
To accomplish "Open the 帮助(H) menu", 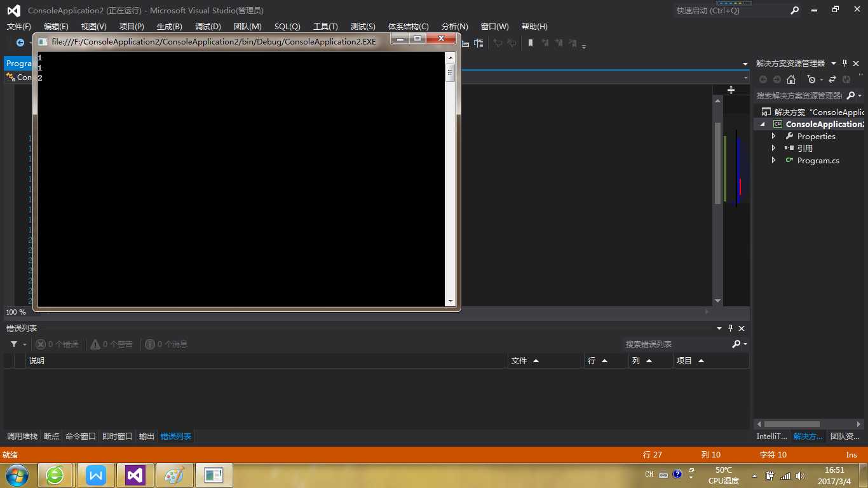I will (x=534, y=26).
